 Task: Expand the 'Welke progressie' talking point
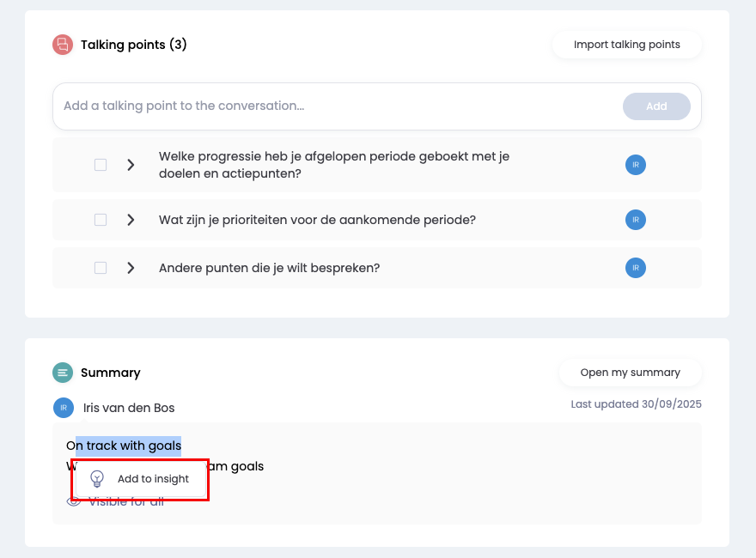pyautogui.click(x=131, y=165)
